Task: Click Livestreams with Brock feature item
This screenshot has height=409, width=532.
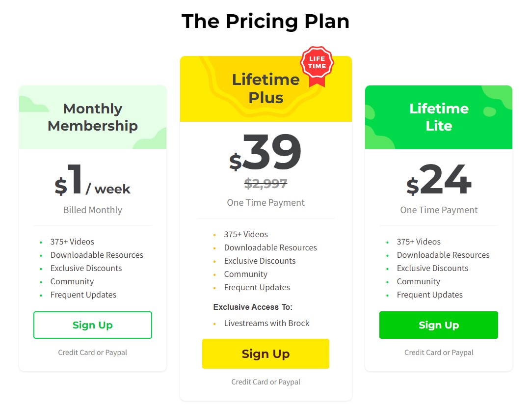Action: [266, 323]
